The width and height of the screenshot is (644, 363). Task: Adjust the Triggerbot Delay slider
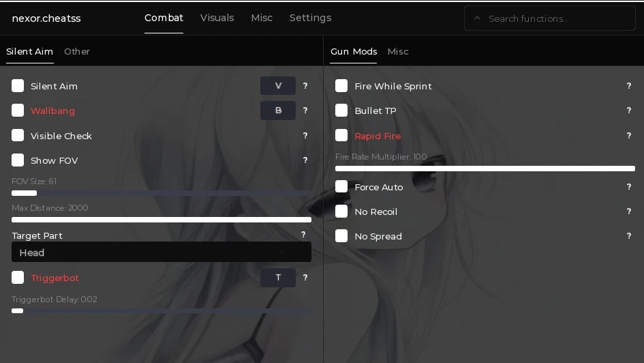click(162, 310)
